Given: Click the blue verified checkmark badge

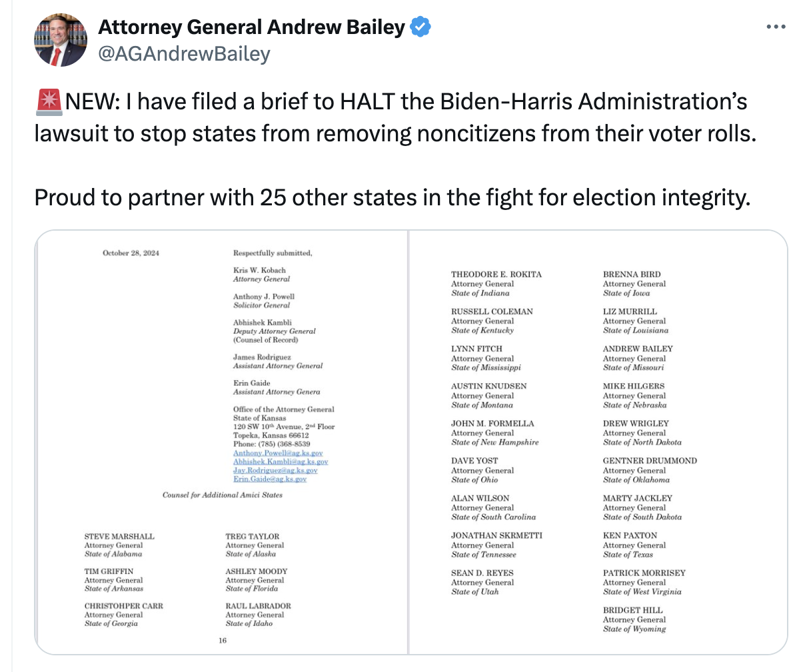Looking at the screenshot, I should pos(420,27).
